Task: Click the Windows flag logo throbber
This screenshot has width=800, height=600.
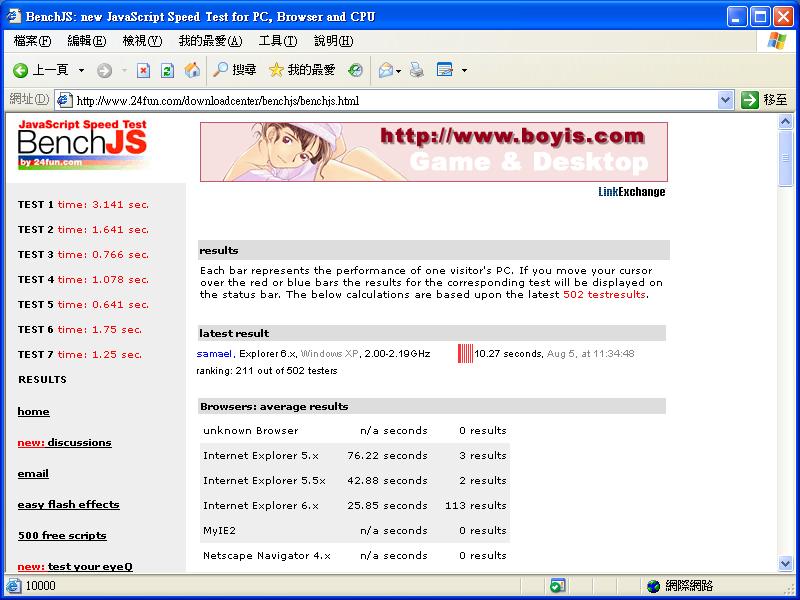Action: 777,41
